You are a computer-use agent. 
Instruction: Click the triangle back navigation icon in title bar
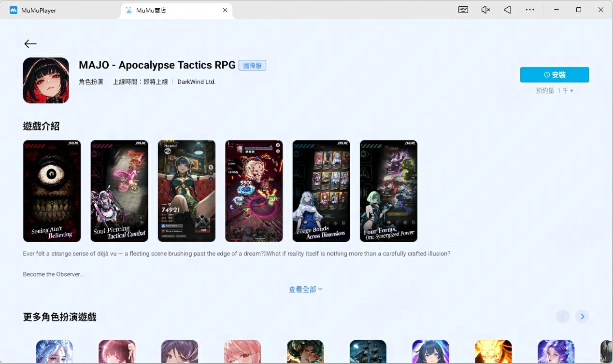coord(507,10)
